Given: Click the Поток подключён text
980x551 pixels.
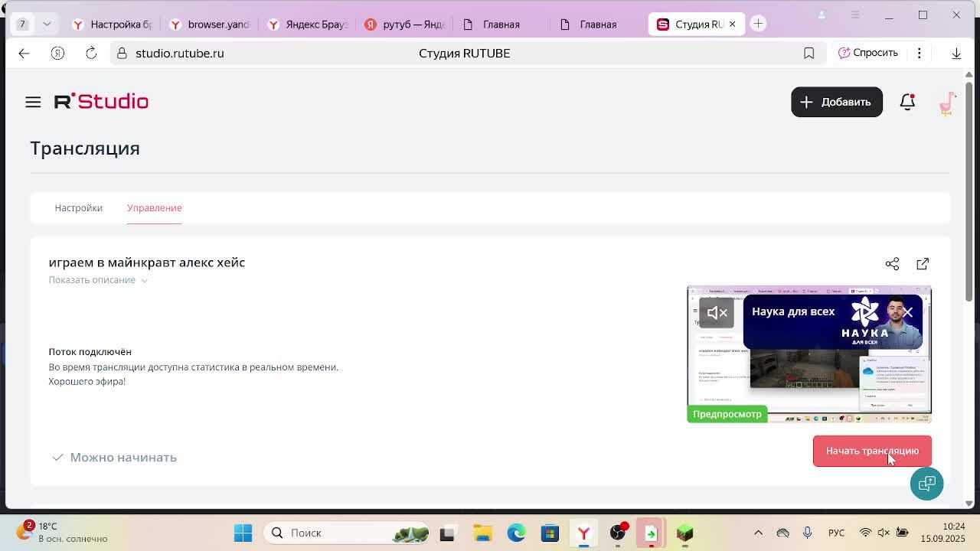Looking at the screenshot, I should [90, 352].
